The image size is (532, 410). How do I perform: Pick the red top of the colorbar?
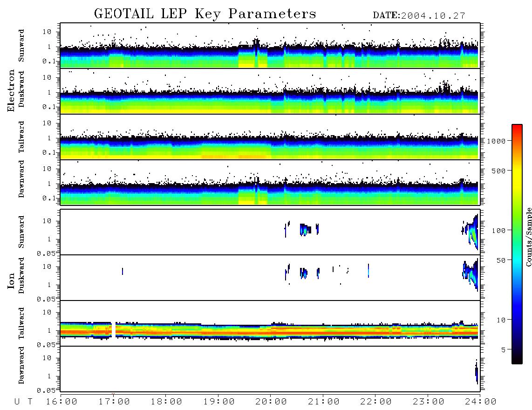click(517, 128)
